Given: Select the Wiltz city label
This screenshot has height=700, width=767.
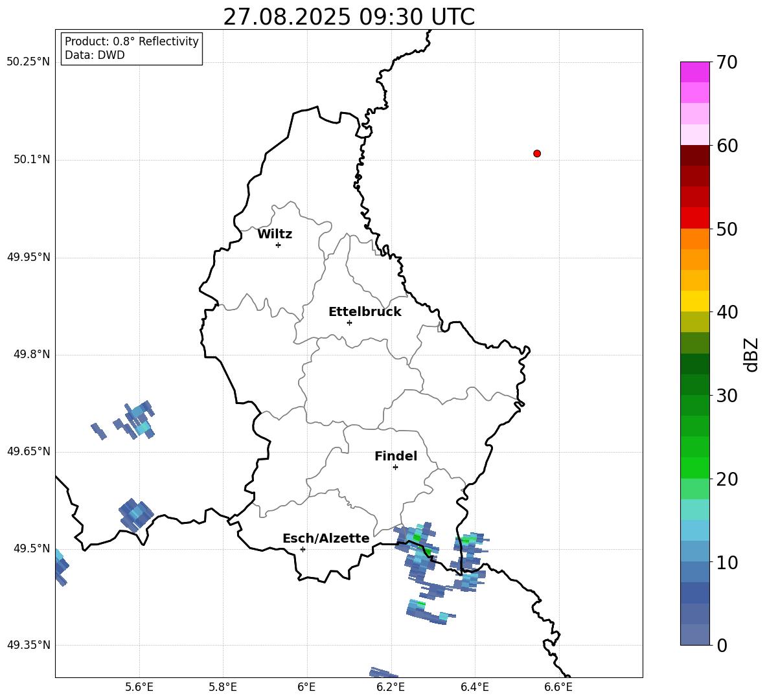Looking at the screenshot, I should [x=275, y=234].
